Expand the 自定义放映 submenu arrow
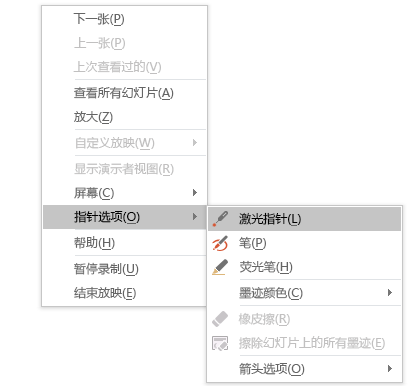This screenshot has width=418, height=386. pos(195,143)
